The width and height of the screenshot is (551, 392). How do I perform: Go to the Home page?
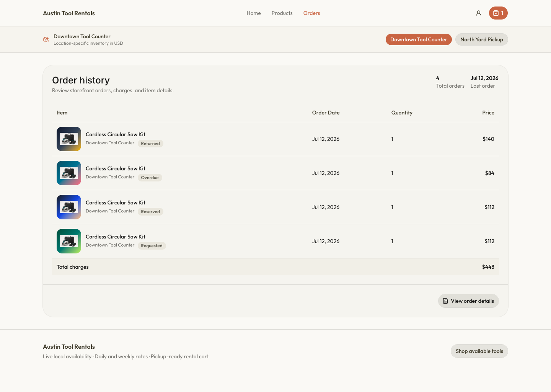click(254, 13)
